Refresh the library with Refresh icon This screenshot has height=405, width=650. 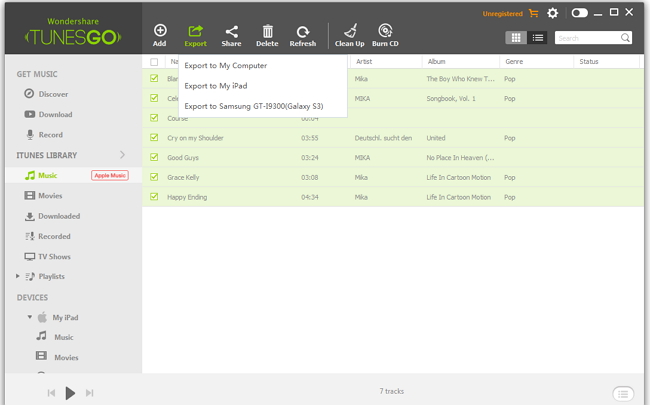(303, 35)
